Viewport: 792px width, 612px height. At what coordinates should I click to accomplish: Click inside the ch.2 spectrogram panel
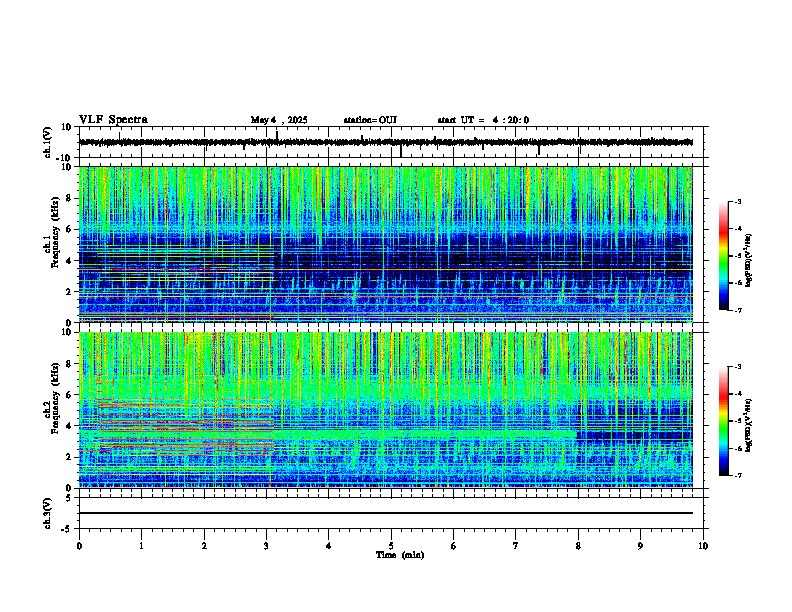(x=385, y=410)
